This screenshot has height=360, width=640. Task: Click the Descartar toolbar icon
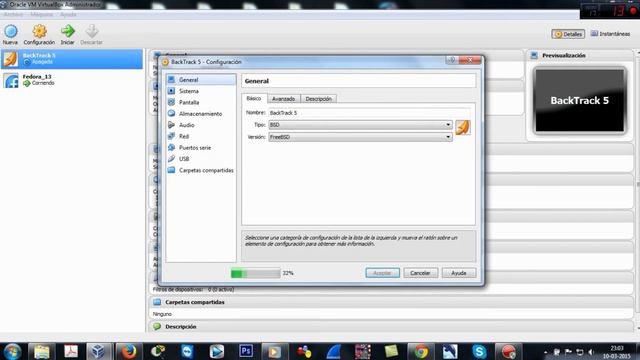(91, 34)
